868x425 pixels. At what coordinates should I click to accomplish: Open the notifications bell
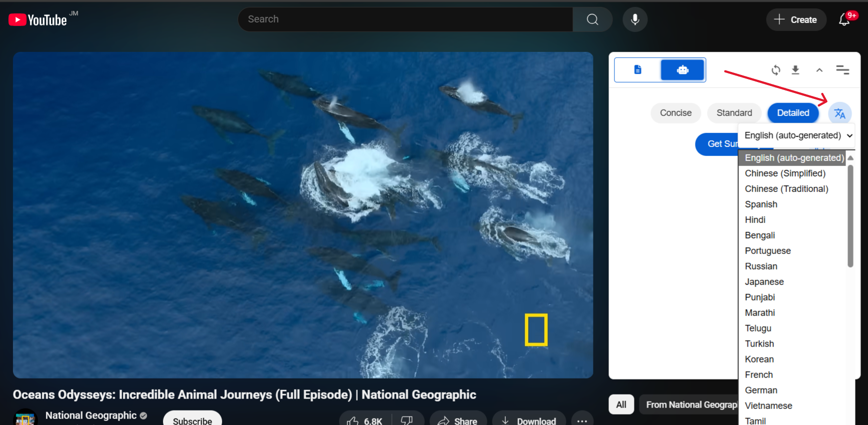pos(844,19)
